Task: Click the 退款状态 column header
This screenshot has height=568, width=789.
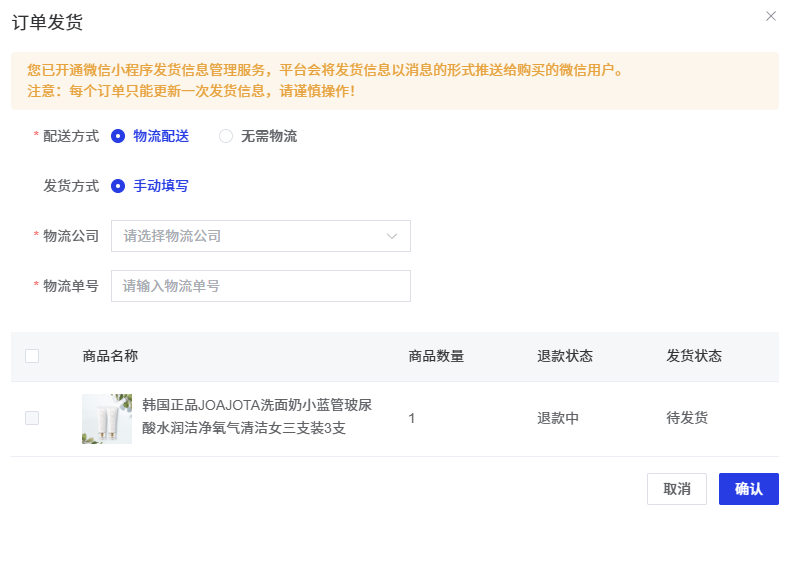Action: pos(565,356)
